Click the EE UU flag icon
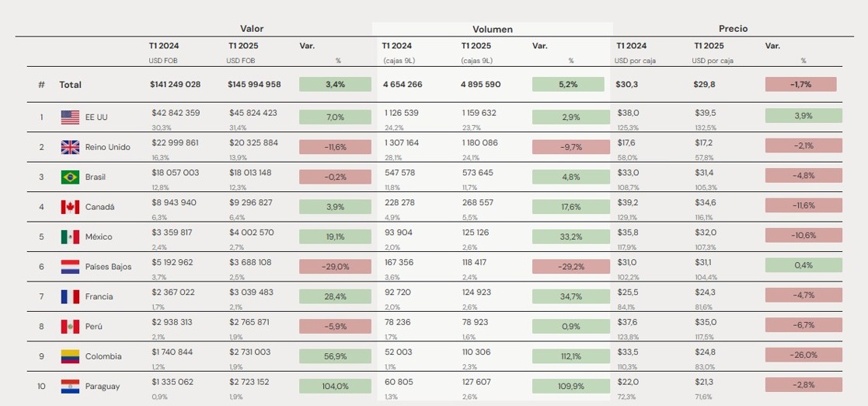This screenshot has width=868, height=406. pyautogui.click(x=70, y=117)
